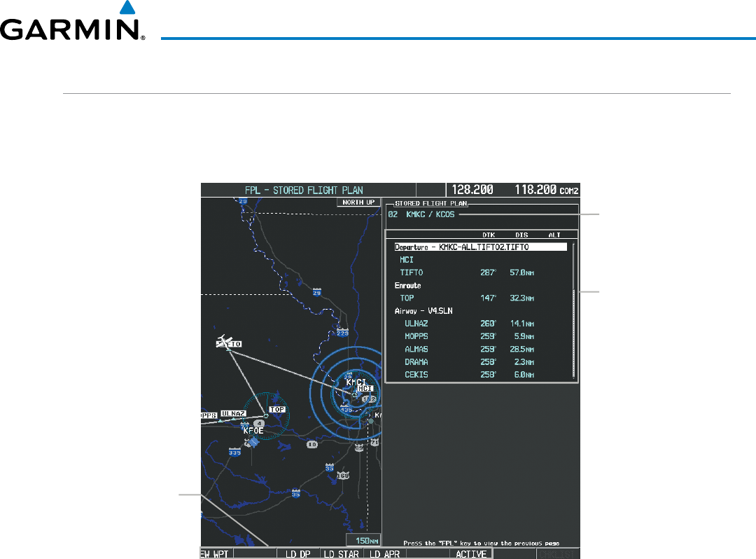Click the KMCI label on map
This screenshot has height=559, width=756.
(x=356, y=382)
